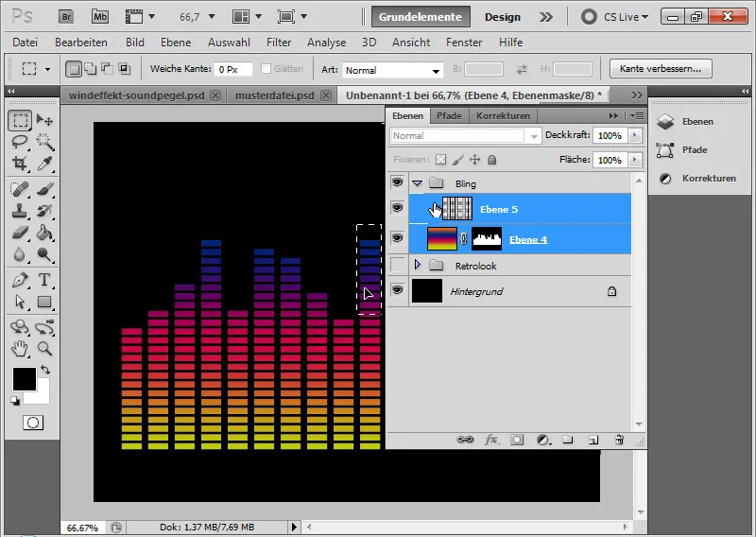Select the Blur tool

(x=20, y=254)
